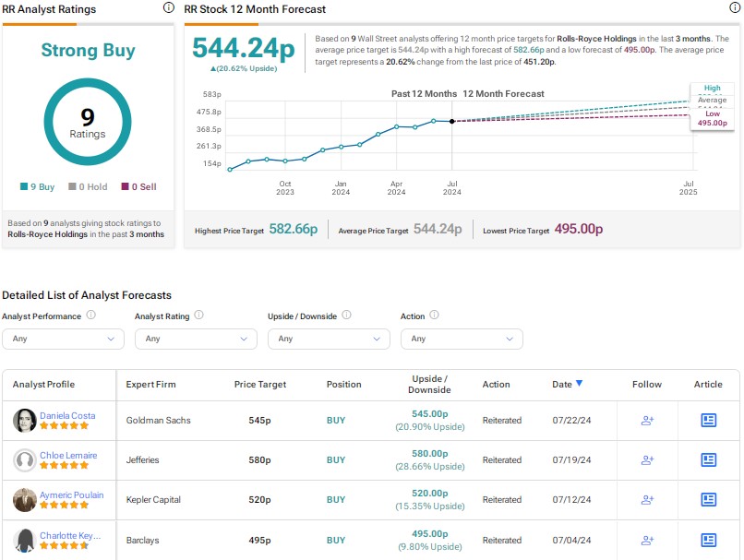The width and height of the screenshot is (744, 560).
Task: Open the Upside / Downside filter dropdown
Action: (x=329, y=339)
